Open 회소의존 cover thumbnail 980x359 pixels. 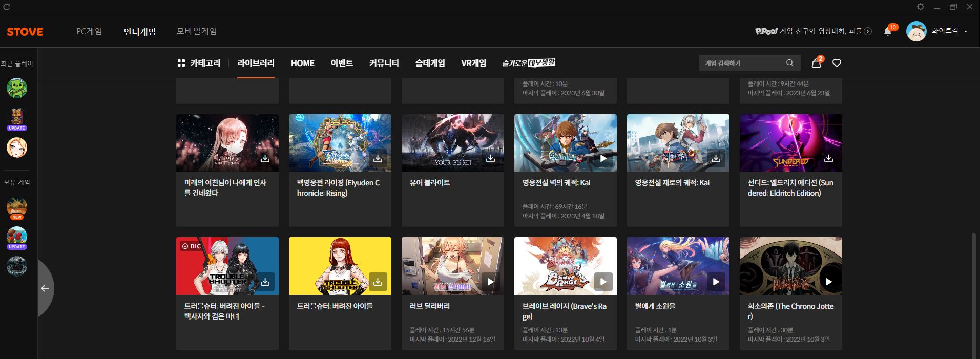[x=791, y=266]
